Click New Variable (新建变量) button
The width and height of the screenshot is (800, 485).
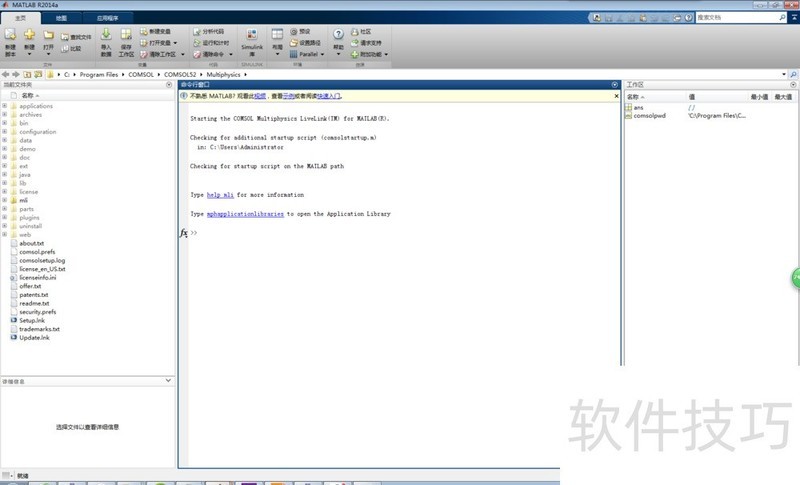(156, 31)
